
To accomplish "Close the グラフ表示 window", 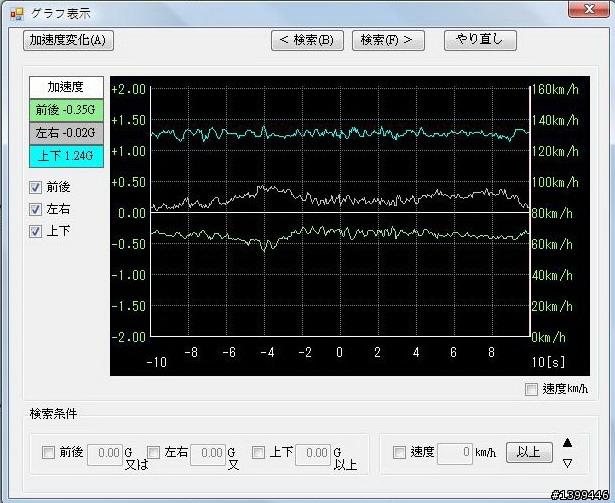I will click(x=589, y=9).
